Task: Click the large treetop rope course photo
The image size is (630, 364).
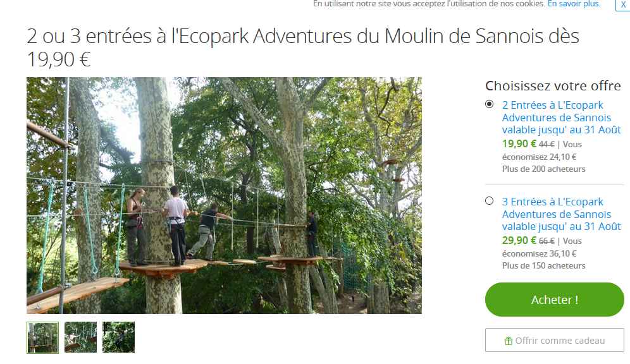Action: [224, 195]
